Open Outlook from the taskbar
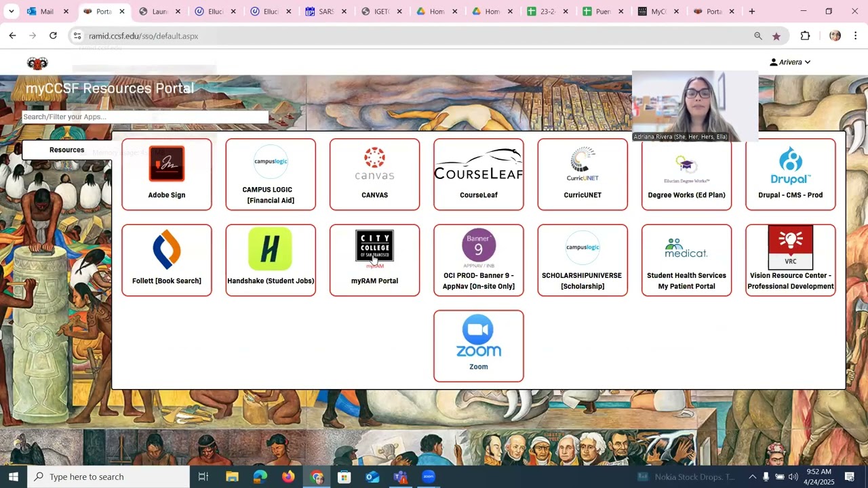The height and width of the screenshot is (488, 868). tap(372, 476)
